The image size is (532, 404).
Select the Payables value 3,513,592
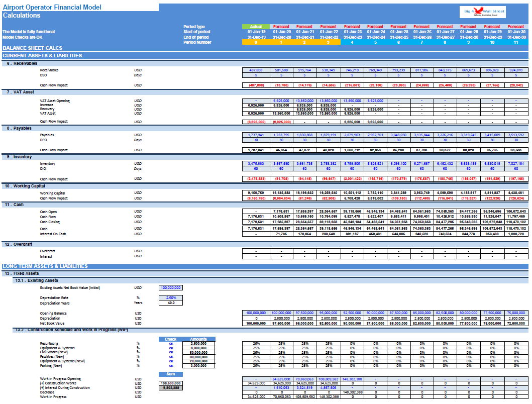(516, 135)
